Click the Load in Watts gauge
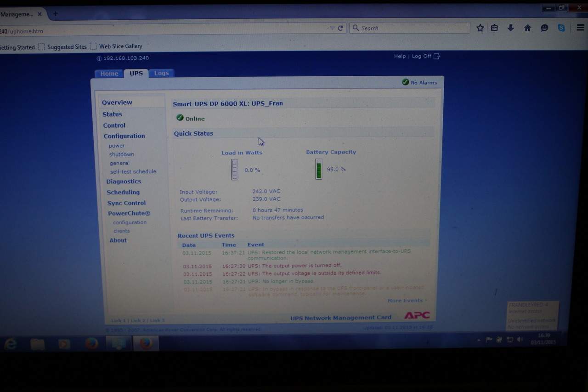Viewport: 588px width, 392px height. point(234,170)
